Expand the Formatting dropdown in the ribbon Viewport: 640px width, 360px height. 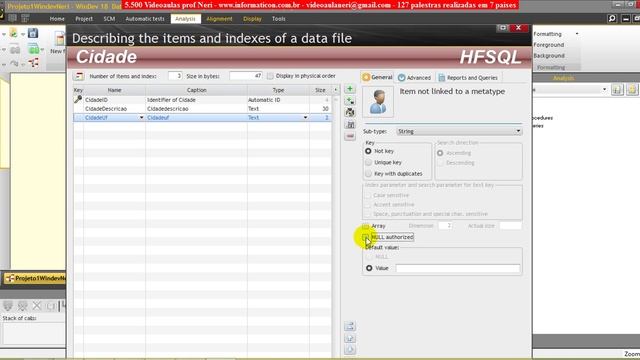[x=577, y=34]
